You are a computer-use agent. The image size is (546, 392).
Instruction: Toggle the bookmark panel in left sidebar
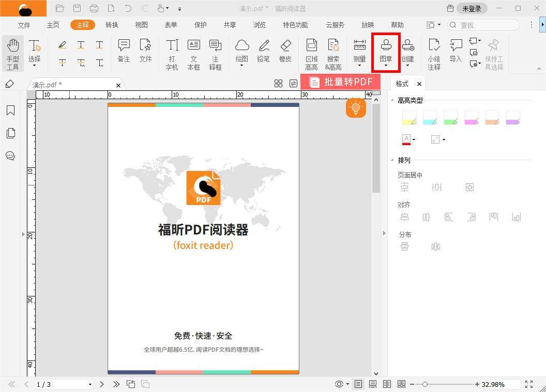point(10,110)
